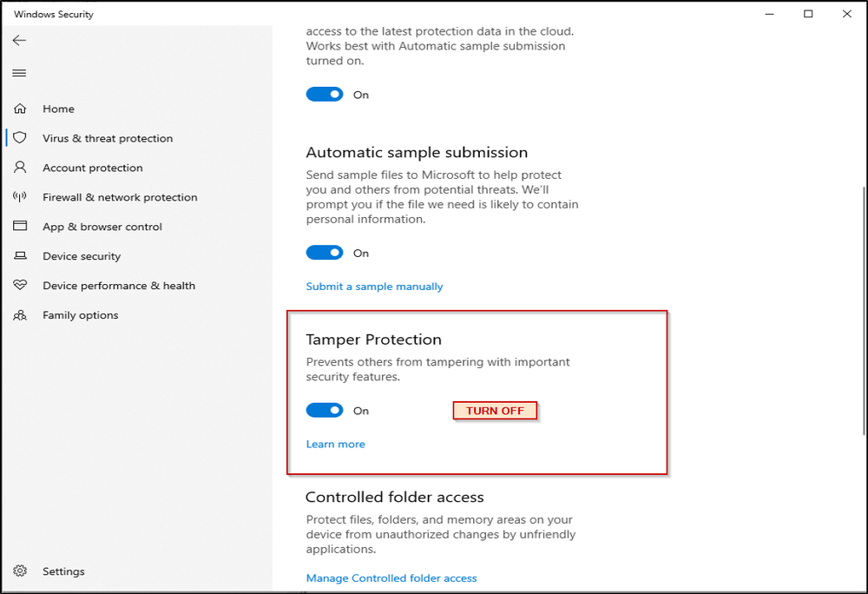Go to the Family options menu label
The image size is (868, 594).
pyautogui.click(x=80, y=315)
